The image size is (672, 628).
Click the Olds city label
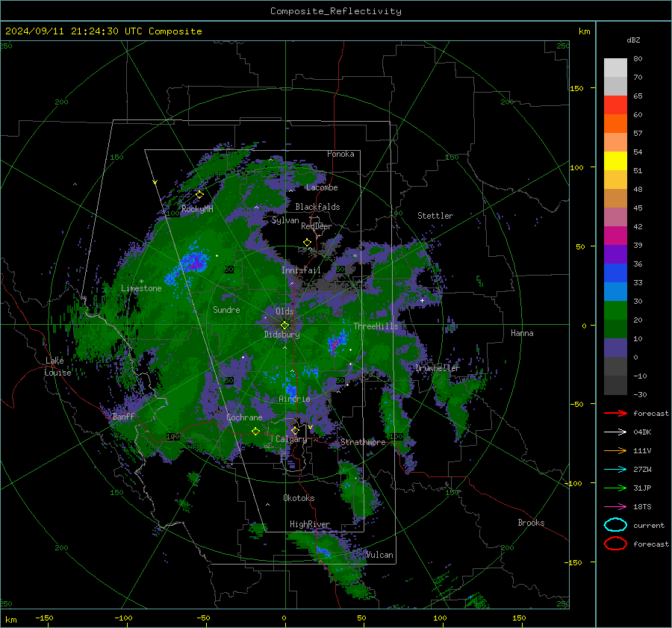(x=284, y=311)
